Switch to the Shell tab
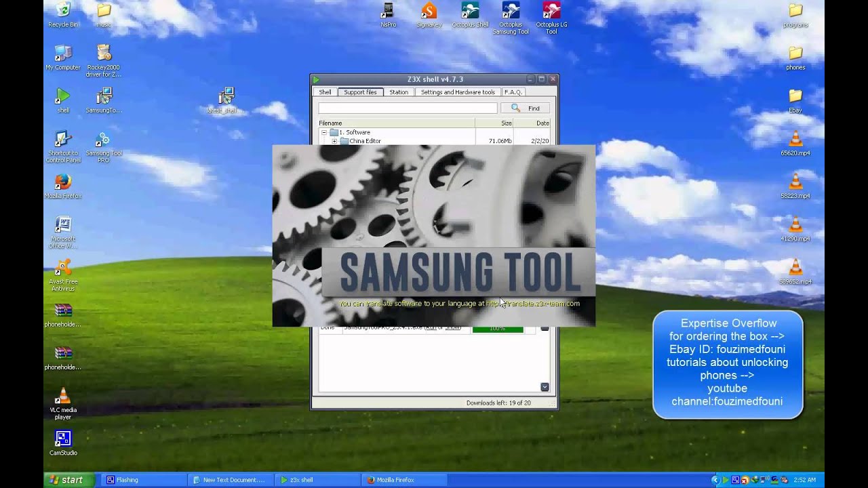This screenshot has width=868, height=488. coord(325,92)
